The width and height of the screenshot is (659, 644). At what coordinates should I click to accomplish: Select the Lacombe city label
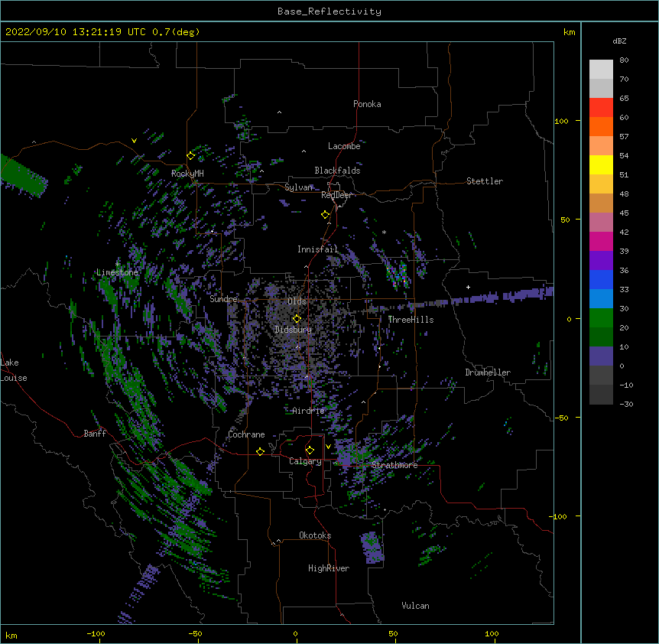click(x=344, y=146)
